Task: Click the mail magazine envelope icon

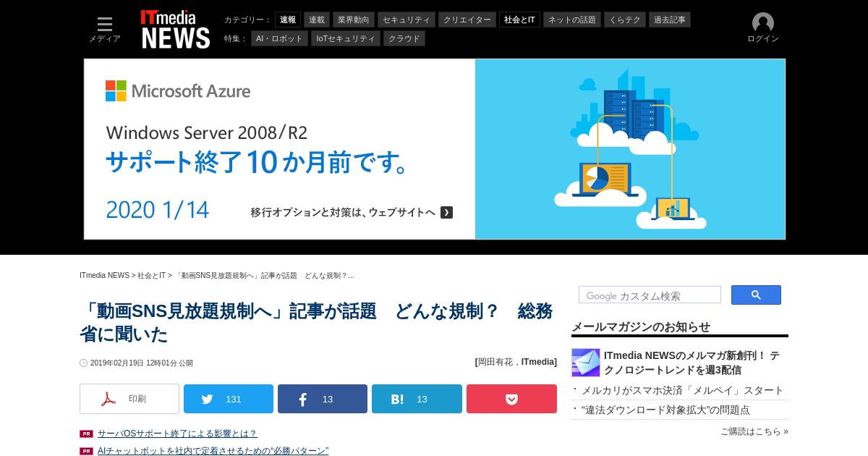Action: point(586,363)
